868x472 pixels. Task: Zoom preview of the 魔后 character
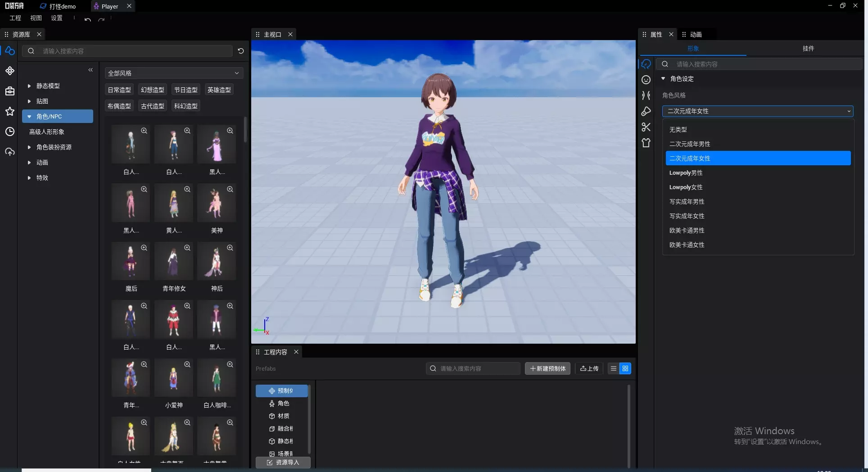(144, 248)
